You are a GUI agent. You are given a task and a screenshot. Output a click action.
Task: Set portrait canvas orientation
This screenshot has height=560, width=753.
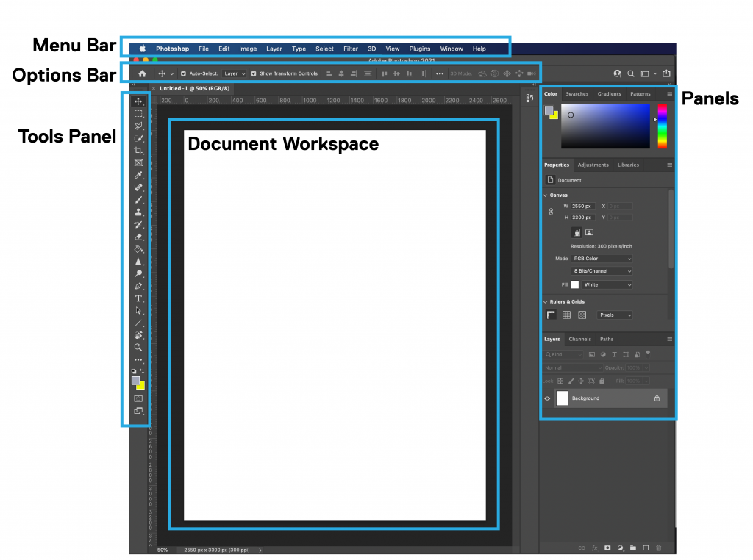pyautogui.click(x=577, y=232)
